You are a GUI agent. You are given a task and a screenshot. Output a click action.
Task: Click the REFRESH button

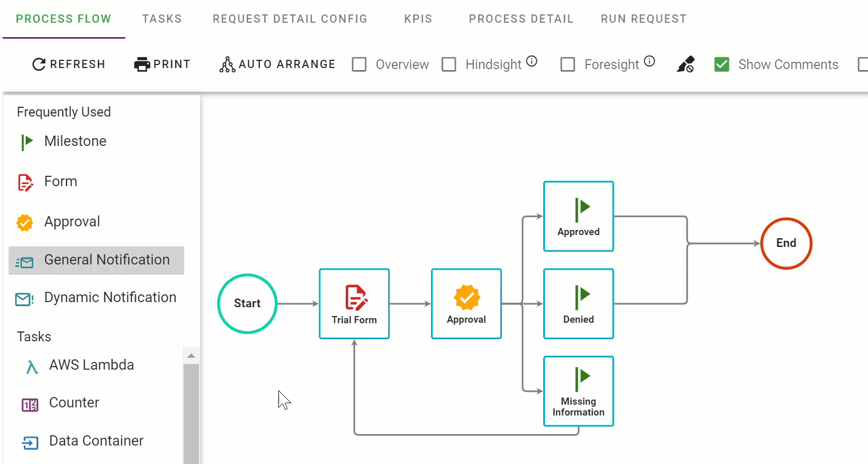point(69,64)
